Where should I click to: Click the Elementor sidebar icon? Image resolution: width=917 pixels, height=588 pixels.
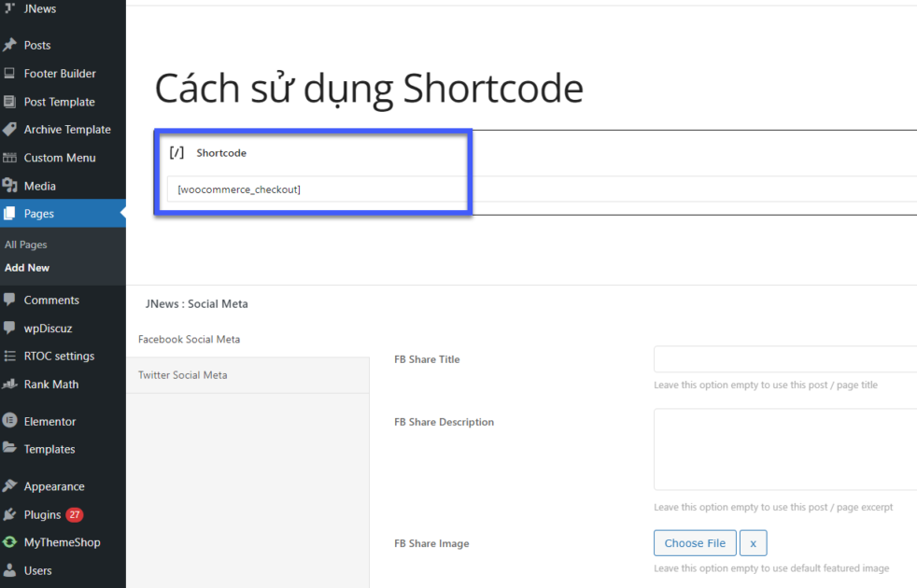pyautogui.click(x=11, y=421)
